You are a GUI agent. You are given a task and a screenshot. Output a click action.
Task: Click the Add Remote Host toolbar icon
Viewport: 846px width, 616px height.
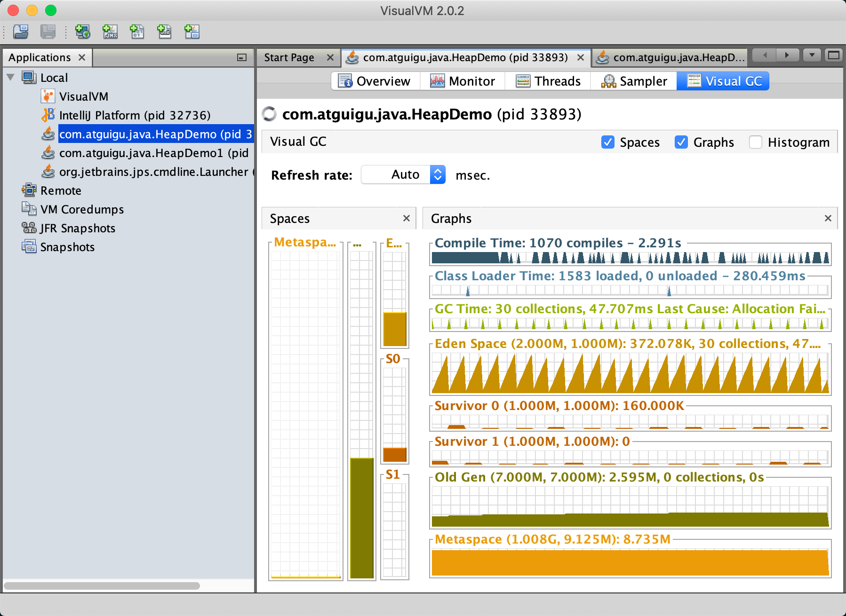pyautogui.click(x=82, y=32)
